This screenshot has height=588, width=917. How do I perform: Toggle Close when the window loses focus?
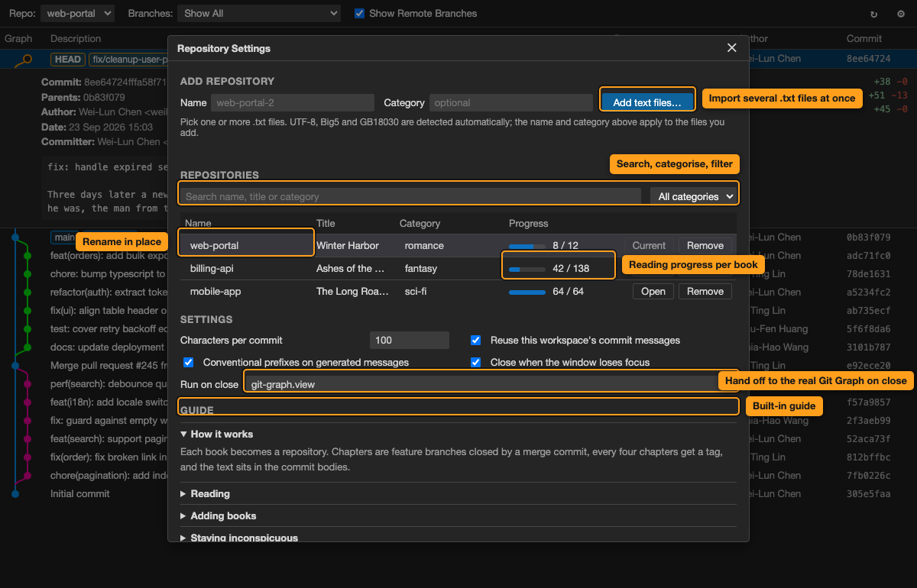475,362
